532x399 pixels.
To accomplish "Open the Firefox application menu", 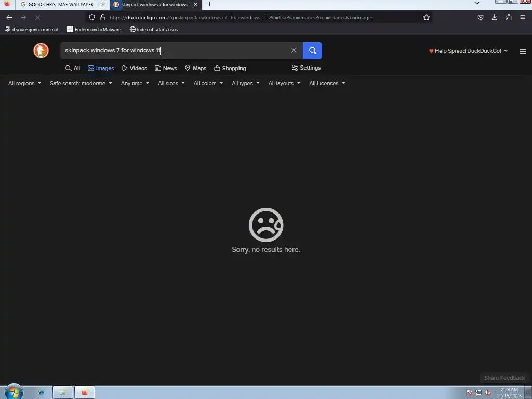I will 523,17.
